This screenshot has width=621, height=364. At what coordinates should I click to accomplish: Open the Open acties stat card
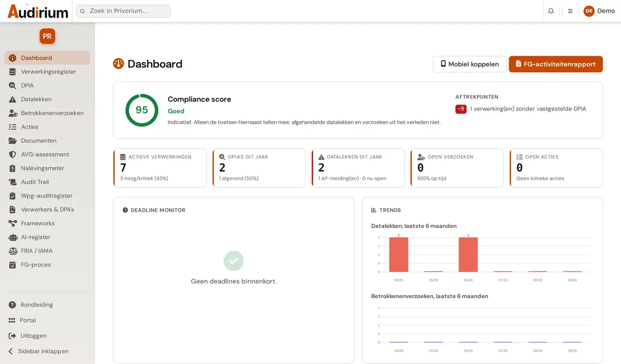[x=556, y=168]
